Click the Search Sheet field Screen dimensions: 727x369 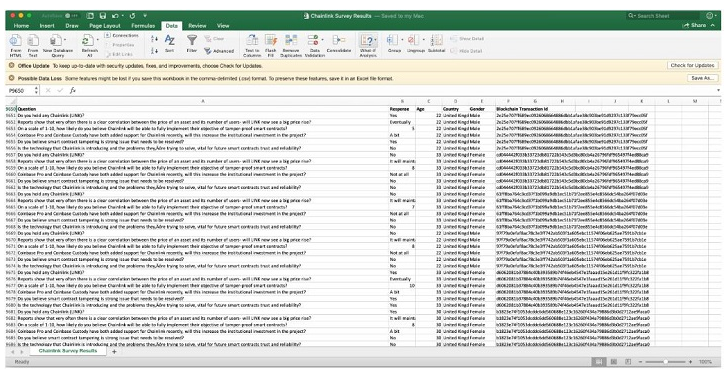click(x=663, y=16)
